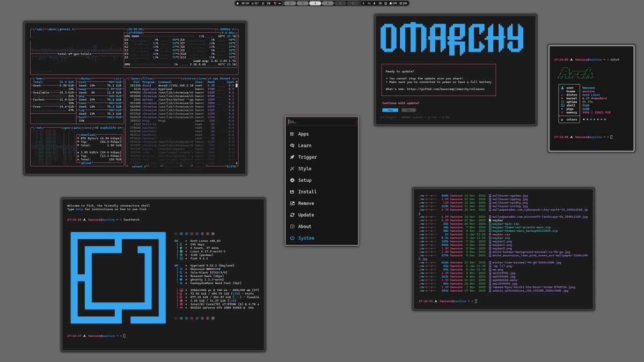Switch to workspace 1
Viewport: 644px width, 362px height.
[x=290, y=3]
